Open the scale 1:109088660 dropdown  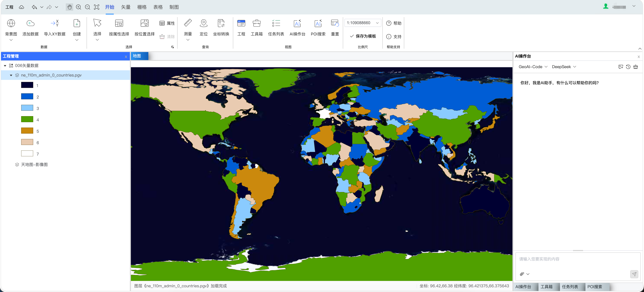pyautogui.click(x=363, y=23)
